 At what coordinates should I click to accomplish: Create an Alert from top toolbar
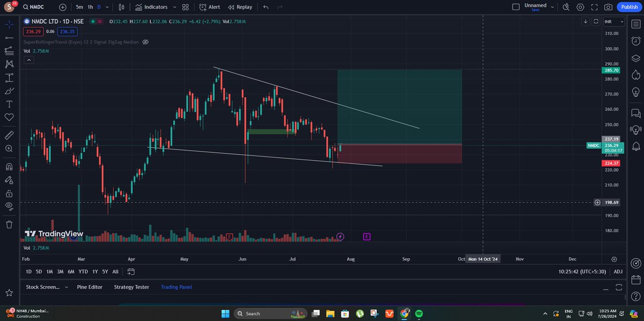pos(209,7)
